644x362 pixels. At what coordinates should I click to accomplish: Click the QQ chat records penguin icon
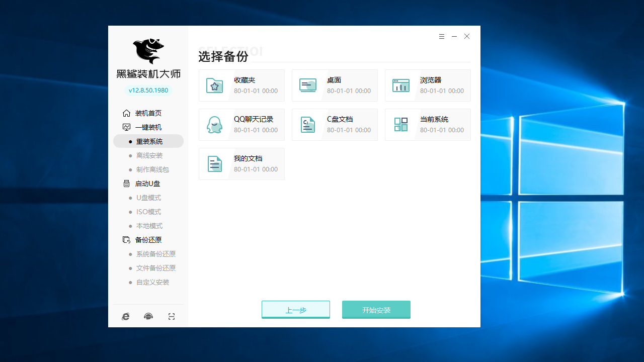215,125
